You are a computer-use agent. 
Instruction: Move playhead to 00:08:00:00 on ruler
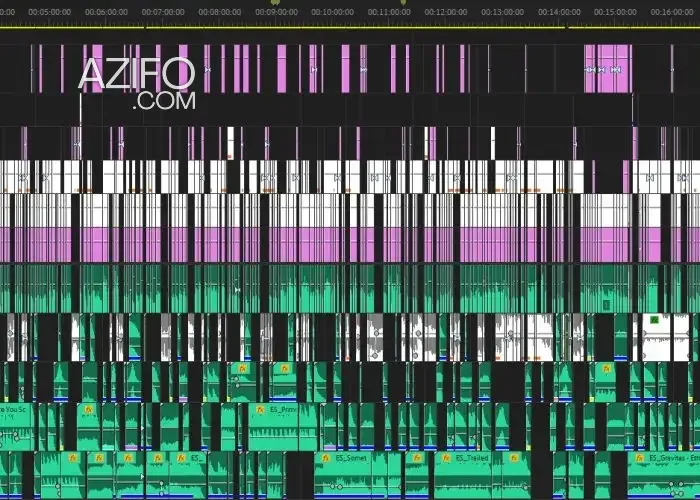220,12
